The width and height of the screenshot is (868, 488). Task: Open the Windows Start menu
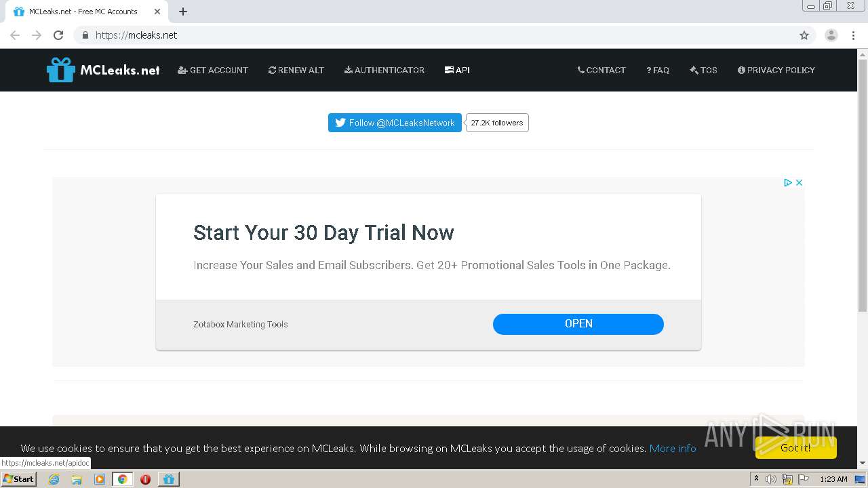point(18,479)
